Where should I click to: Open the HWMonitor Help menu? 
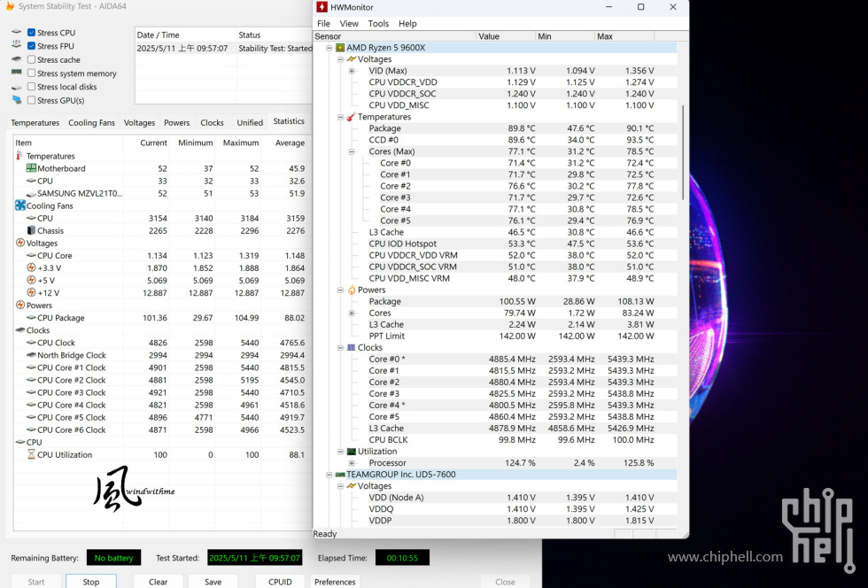coord(407,23)
